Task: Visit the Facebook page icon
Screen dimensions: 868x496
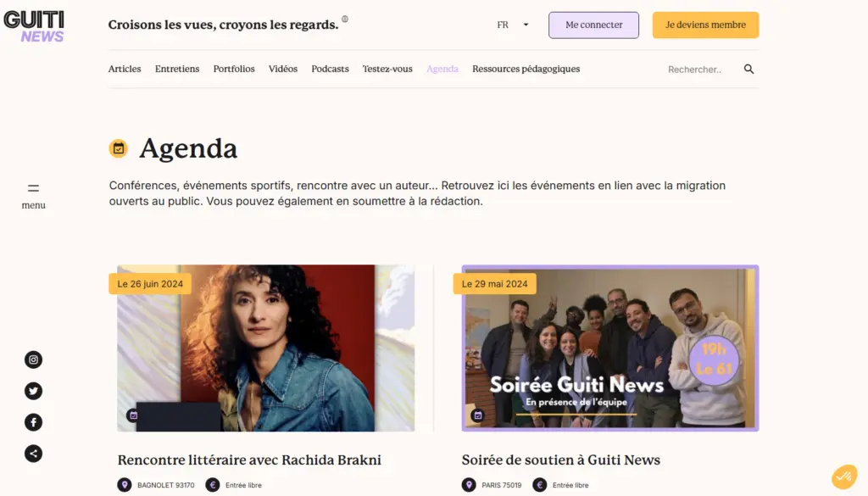Action: pyautogui.click(x=33, y=422)
